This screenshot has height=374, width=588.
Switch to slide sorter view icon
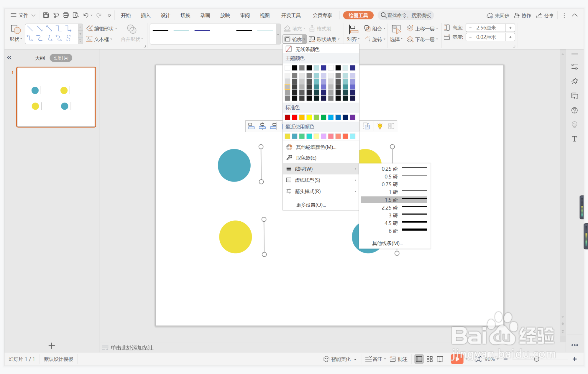pos(430,359)
